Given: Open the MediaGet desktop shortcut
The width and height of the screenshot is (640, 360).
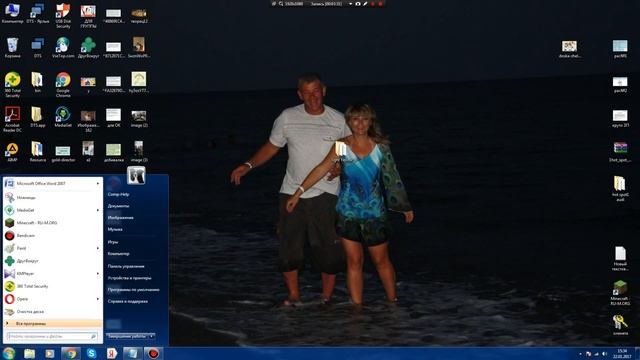Looking at the screenshot, I should click(63, 117).
